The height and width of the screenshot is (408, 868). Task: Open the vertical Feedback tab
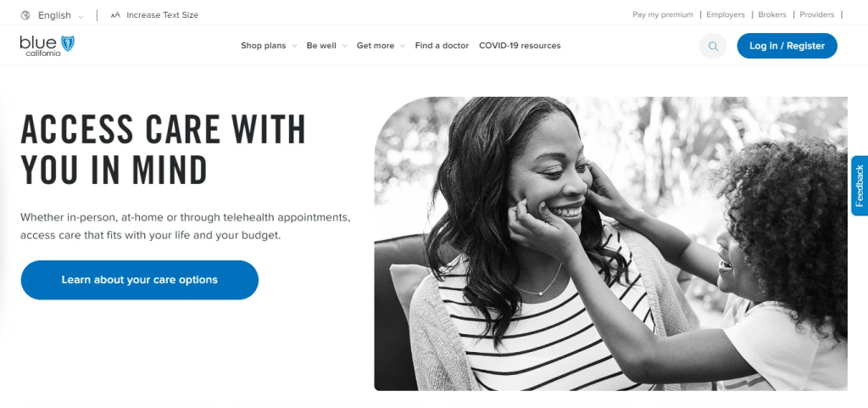click(860, 186)
